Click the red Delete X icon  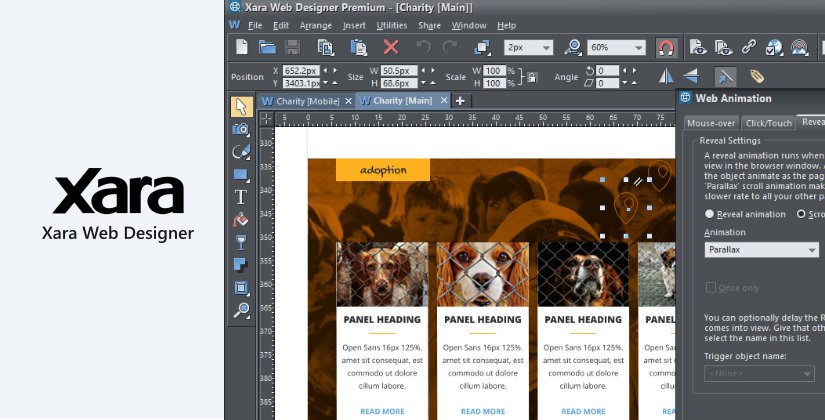coord(391,47)
